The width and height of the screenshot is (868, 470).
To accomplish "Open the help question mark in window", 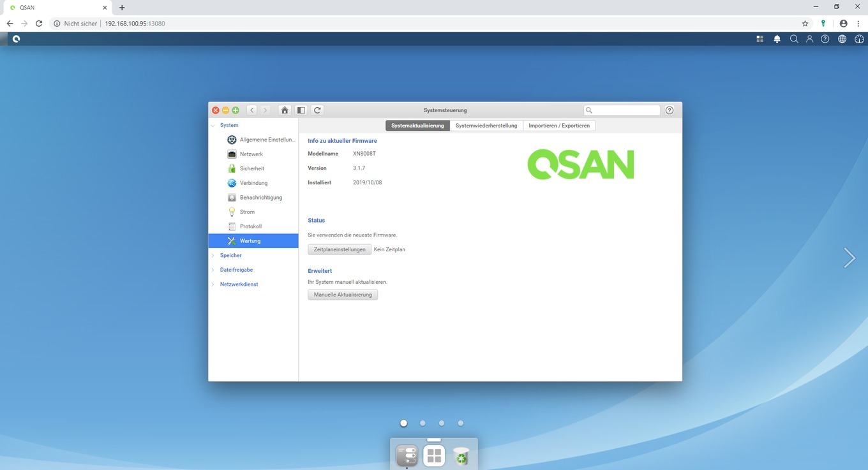I will coord(670,110).
